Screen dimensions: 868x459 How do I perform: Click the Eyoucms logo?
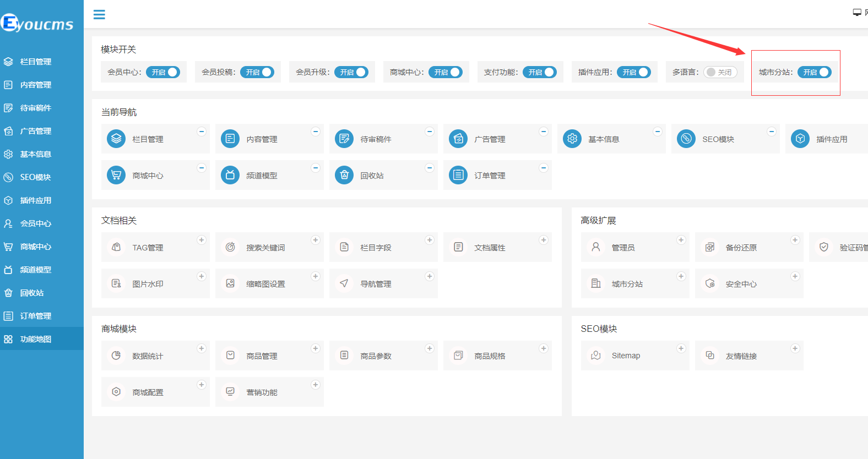(37, 23)
